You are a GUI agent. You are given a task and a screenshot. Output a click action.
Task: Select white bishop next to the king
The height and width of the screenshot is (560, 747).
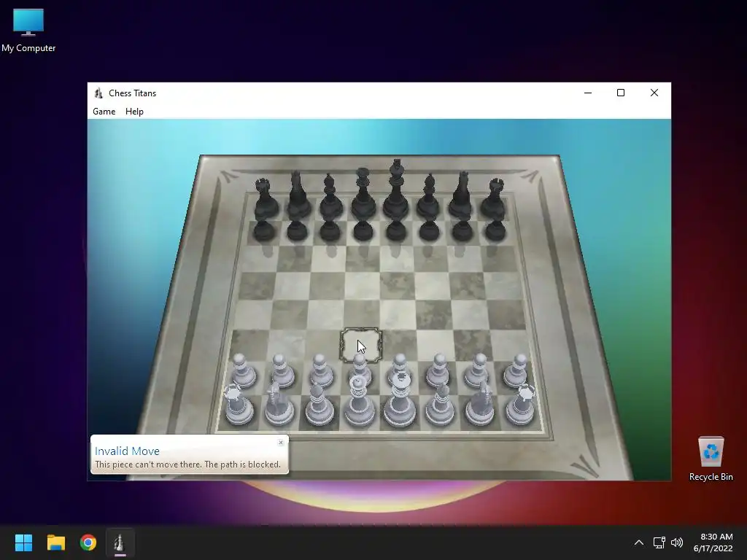[x=440, y=404]
